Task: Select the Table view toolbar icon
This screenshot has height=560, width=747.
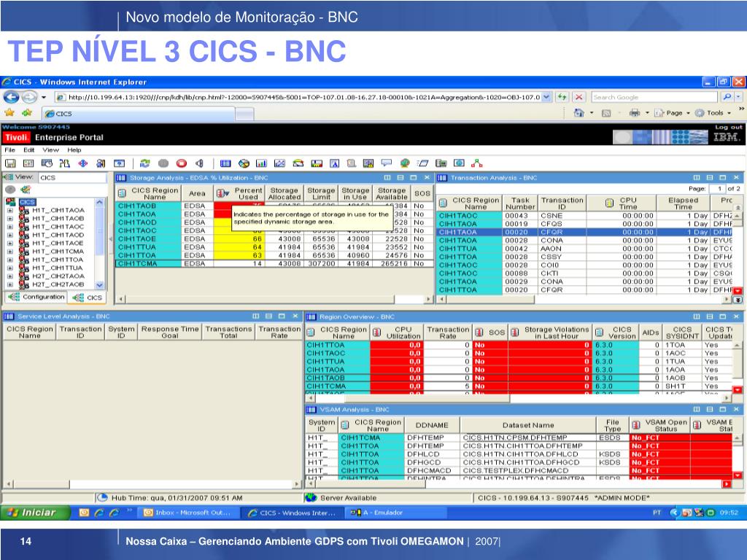Action: (225, 163)
